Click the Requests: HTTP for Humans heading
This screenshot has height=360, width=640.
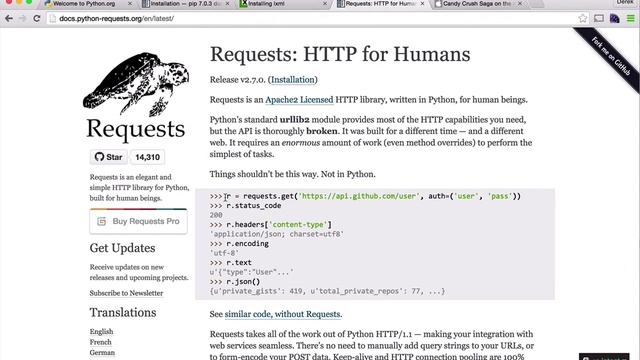pyautogui.click(x=340, y=54)
